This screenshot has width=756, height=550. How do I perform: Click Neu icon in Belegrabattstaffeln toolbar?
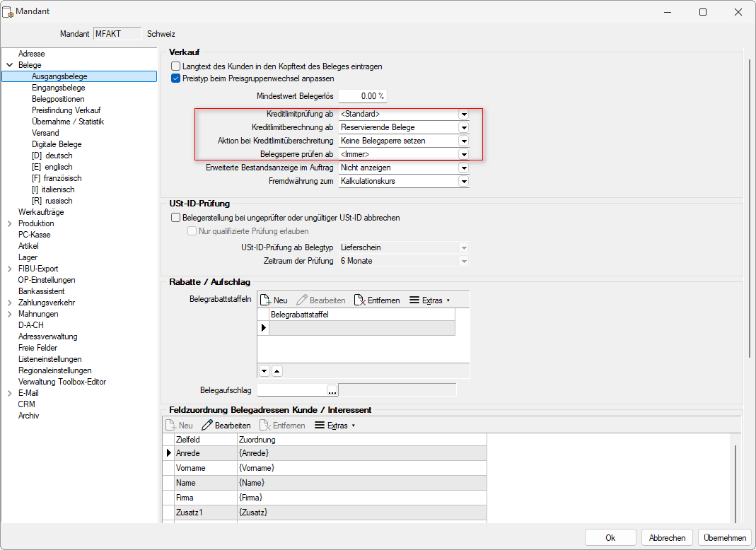(266, 300)
